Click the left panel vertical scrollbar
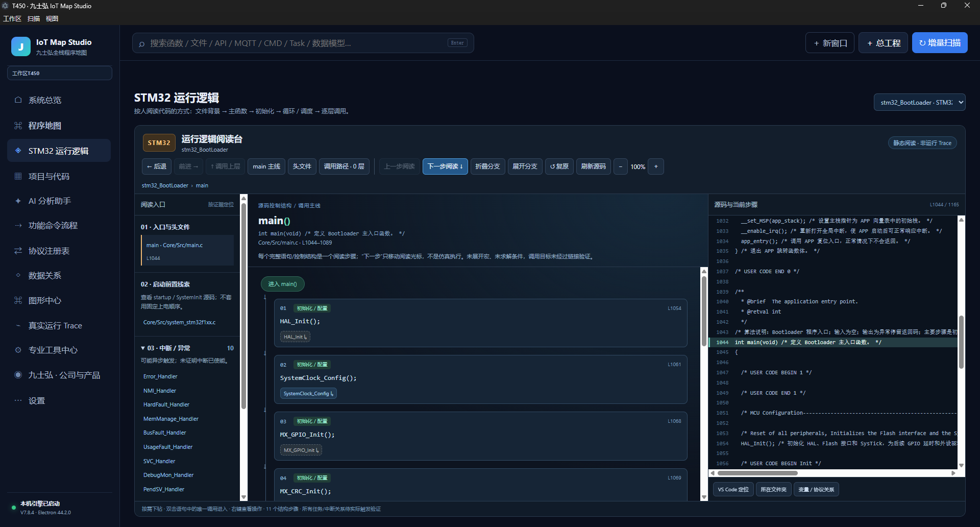The width and height of the screenshot is (980, 527). [243, 306]
